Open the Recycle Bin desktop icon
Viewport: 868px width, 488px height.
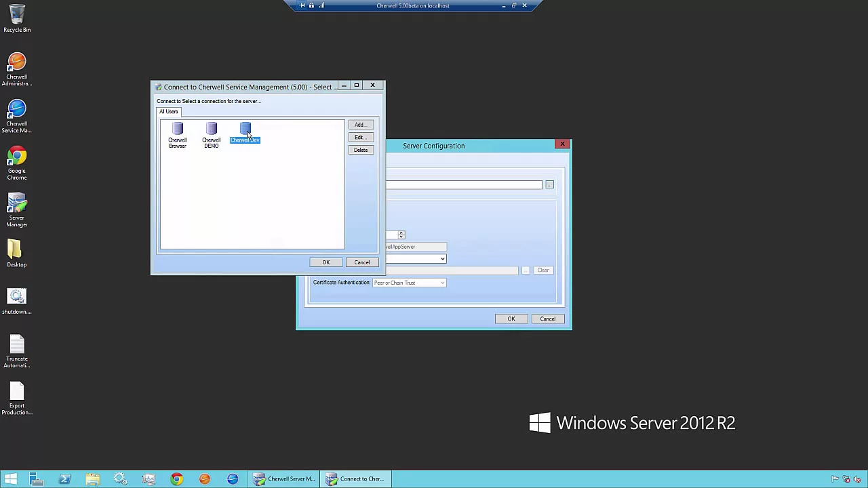(x=17, y=19)
